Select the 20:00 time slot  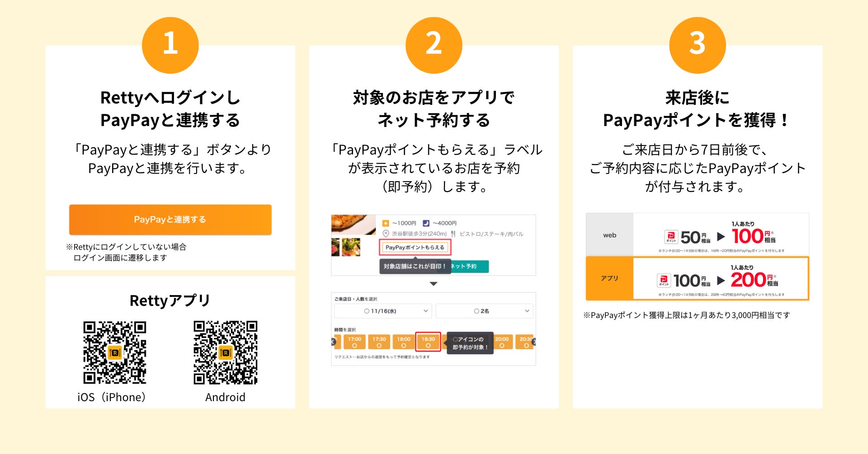click(502, 342)
